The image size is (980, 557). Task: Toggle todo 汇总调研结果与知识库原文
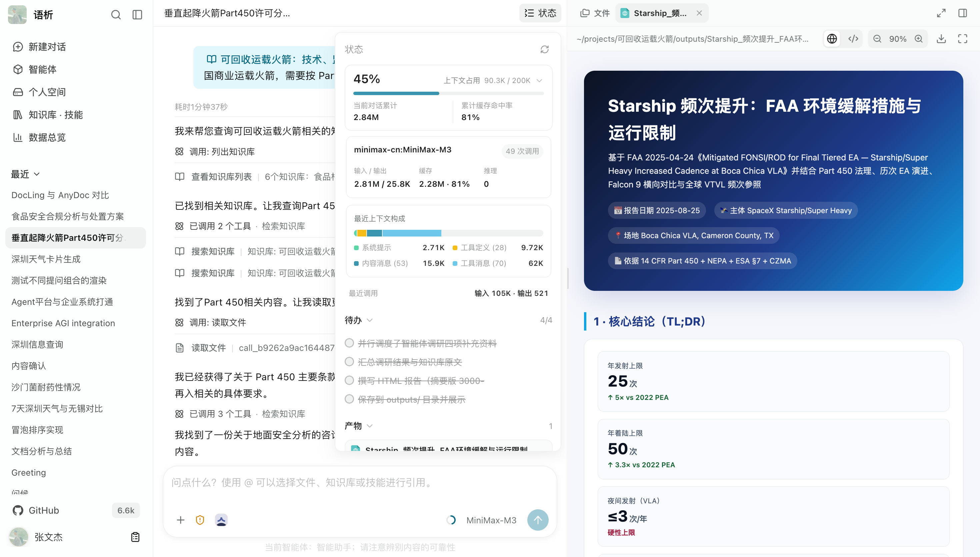349,362
